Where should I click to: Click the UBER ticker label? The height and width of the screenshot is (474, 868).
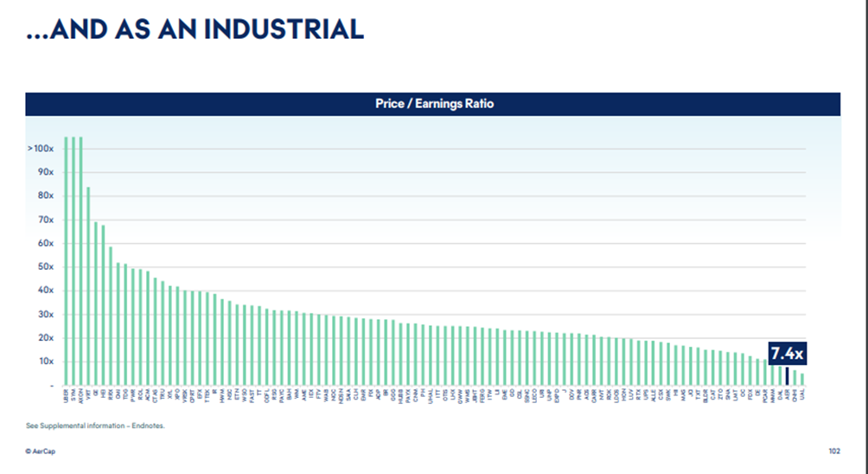(66, 397)
